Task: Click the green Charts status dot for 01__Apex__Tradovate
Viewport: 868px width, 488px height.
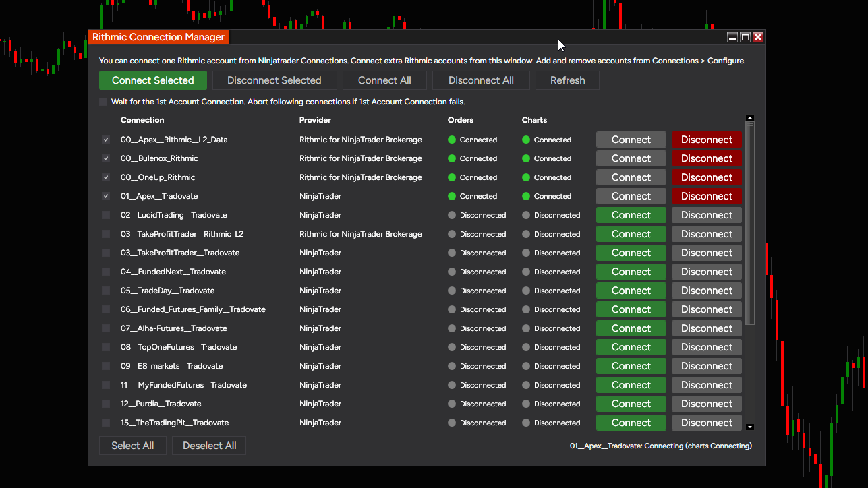Action: coord(526,196)
